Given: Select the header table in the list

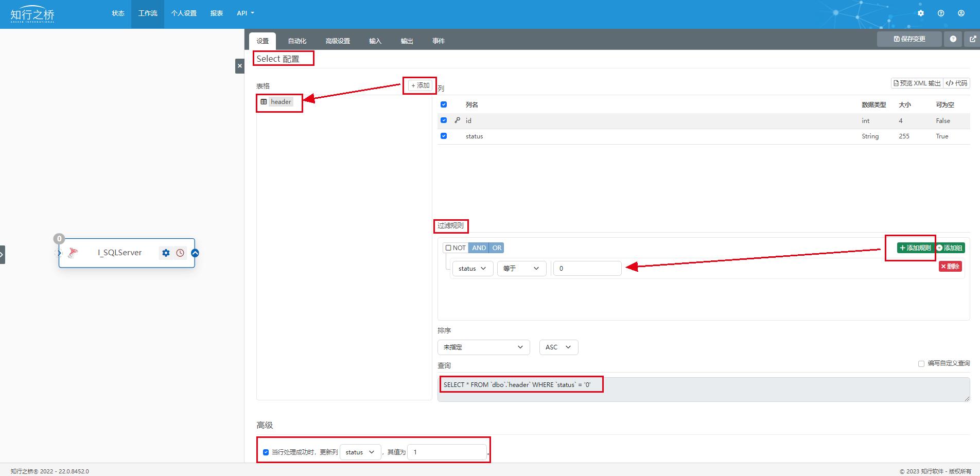Looking at the screenshot, I should click(x=281, y=102).
